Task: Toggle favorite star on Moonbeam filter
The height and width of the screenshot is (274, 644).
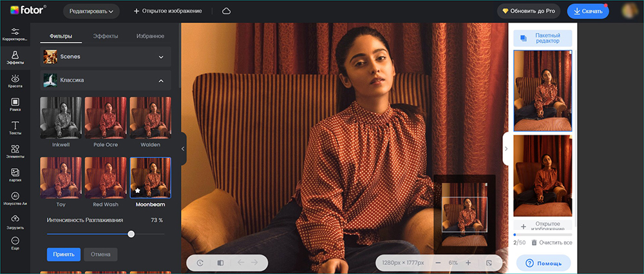Action: click(x=137, y=191)
